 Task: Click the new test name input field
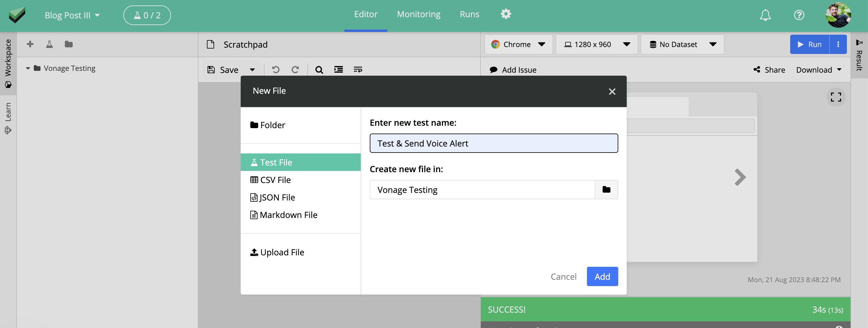pos(494,143)
